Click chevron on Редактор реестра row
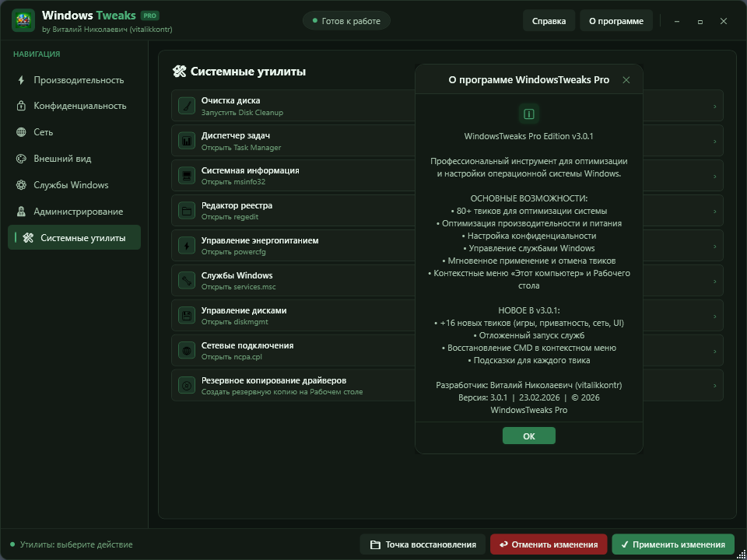This screenshot has width=747, height=560. click(714, 212)
